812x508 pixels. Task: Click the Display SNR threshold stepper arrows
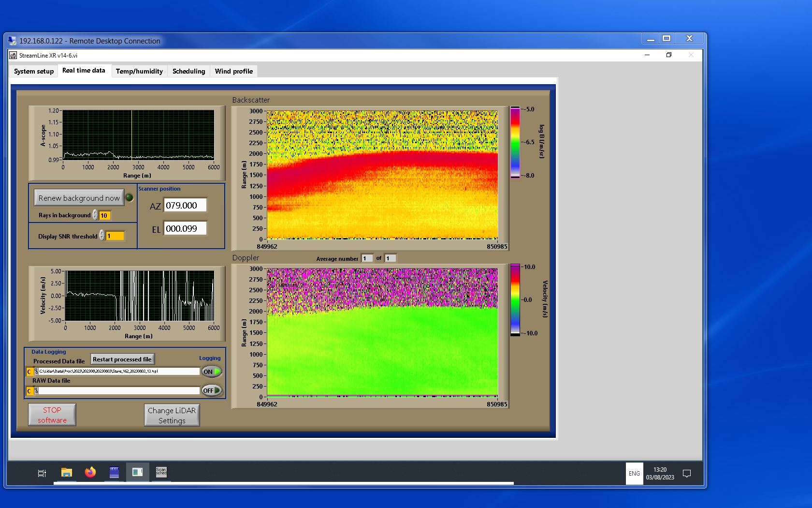coord(102,236)
